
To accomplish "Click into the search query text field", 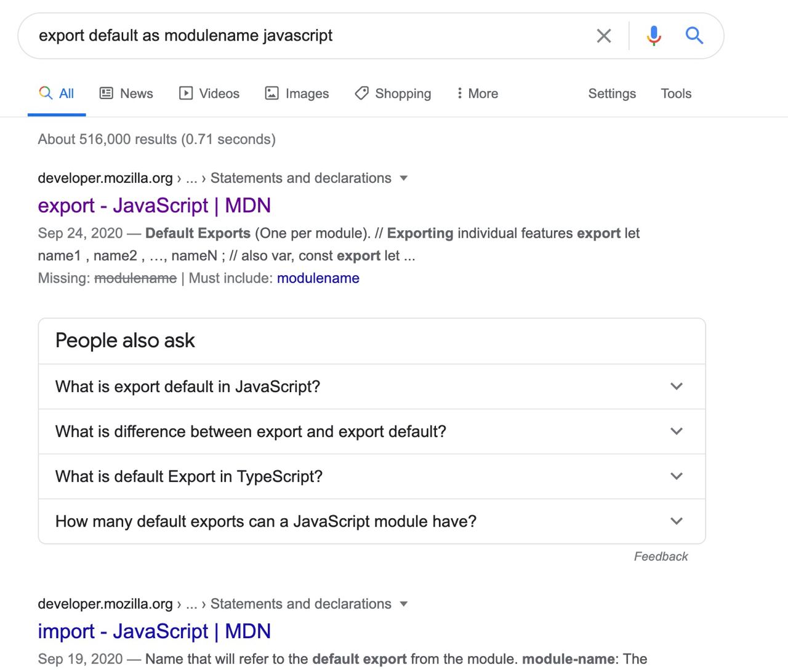I will (x=308, y=36).
